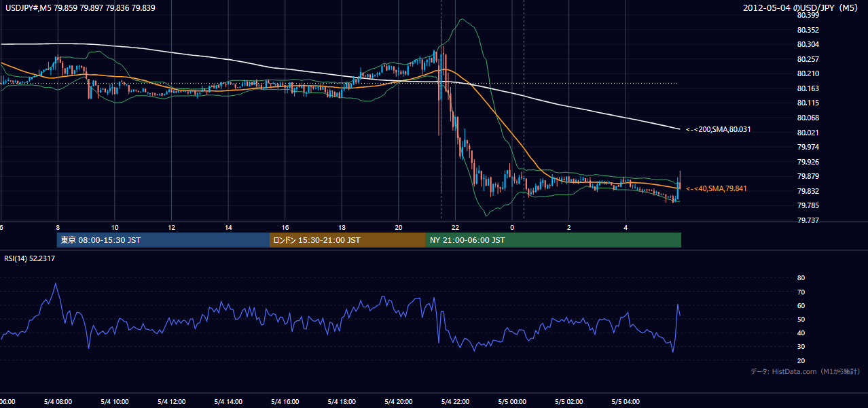Click the 5/5 04:00 time label
This screenshot has height=408, width=868.
pos(626,402)
